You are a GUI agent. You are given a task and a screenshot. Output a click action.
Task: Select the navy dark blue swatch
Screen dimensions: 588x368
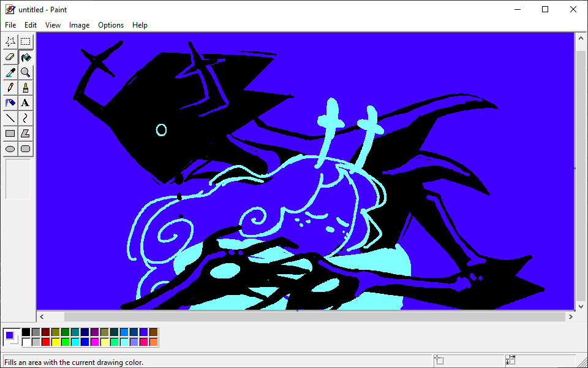pyautogui.click(x=85, y=332)
